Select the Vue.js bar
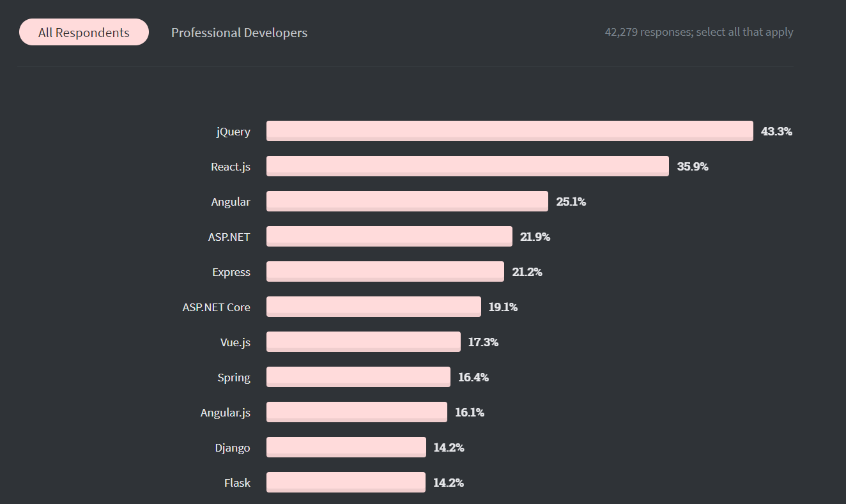Screen dimensions: 846x504 pyautogui.click(x=364, y=342)
